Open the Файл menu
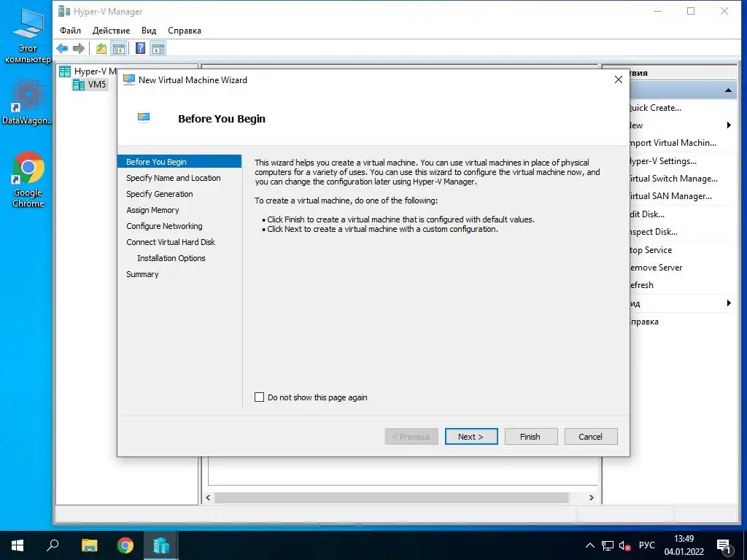 coord(70,31)
